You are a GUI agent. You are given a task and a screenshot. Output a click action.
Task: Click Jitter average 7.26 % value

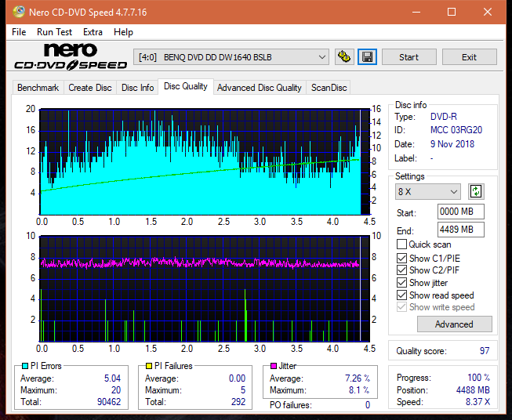[x=358, y=378]
